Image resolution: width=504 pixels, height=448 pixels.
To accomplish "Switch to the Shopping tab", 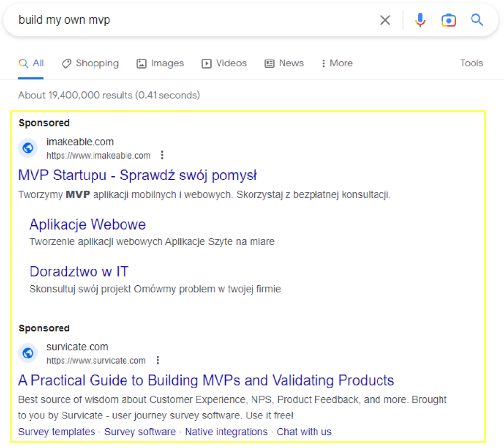I will click(x=90, y=63).
